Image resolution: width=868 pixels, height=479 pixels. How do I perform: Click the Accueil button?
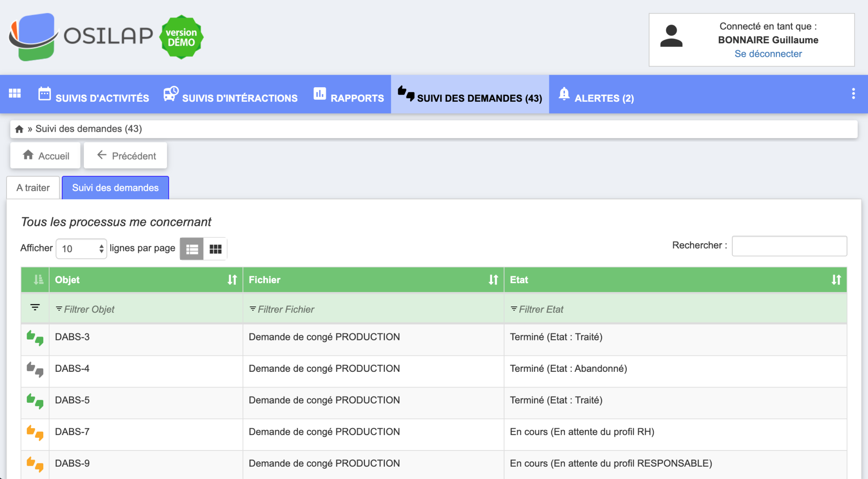[x=45, y=156]
